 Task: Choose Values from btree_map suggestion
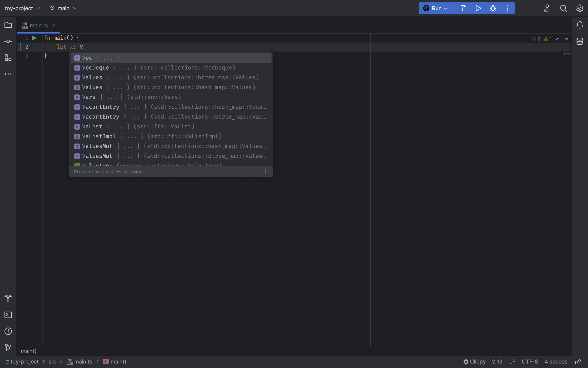click(171, 77)
